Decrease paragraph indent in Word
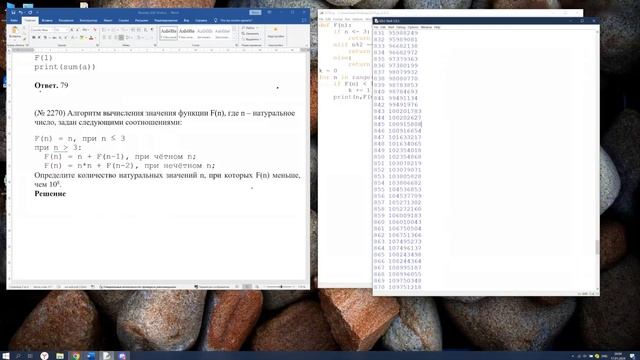640x360 pixels. point(133,30)
